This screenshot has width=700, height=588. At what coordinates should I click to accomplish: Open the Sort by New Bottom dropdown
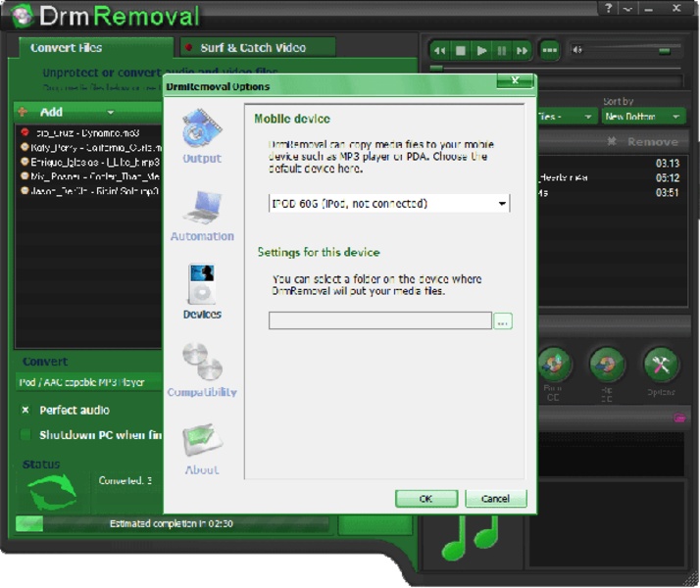coord(642,117)
